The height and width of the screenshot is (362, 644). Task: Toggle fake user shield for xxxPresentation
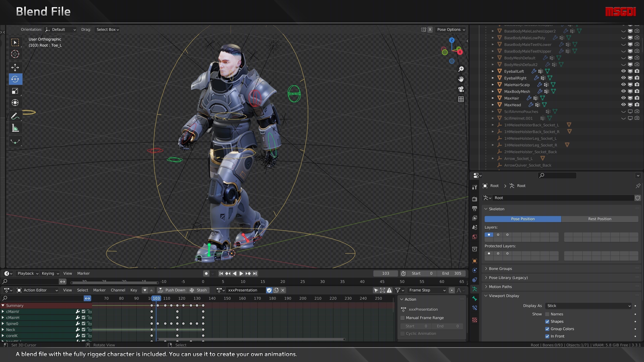pos(269,290)
